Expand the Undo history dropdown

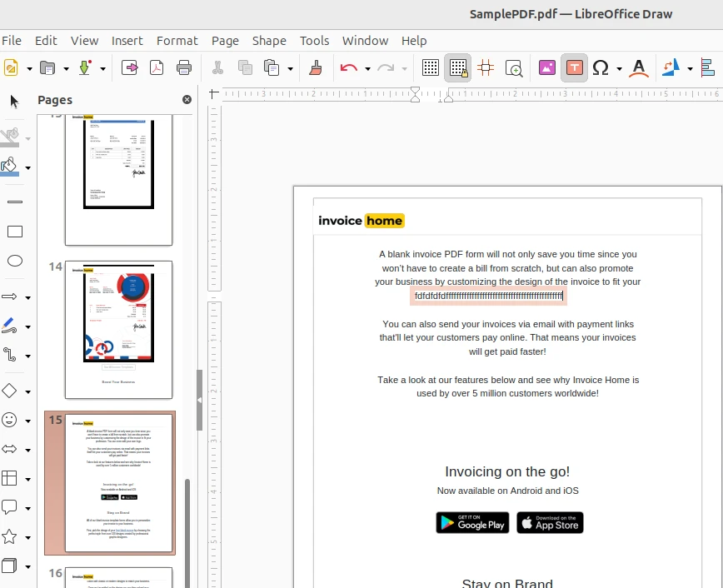[367, 69]
